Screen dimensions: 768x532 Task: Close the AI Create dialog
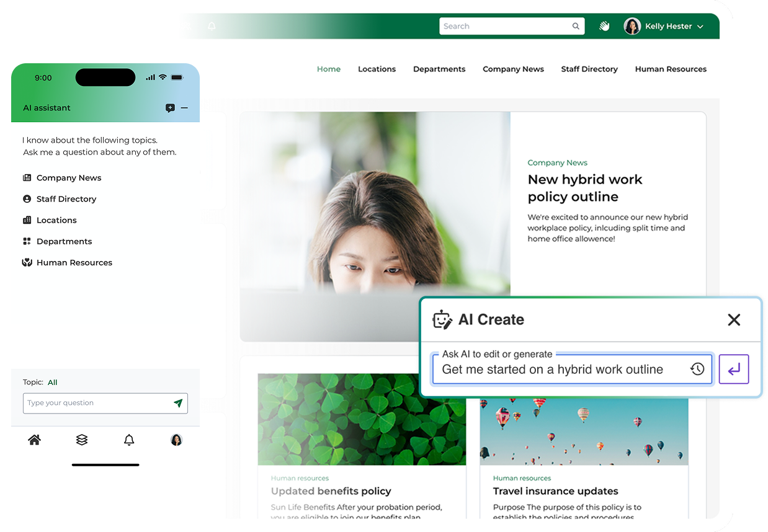click(734, 320)
